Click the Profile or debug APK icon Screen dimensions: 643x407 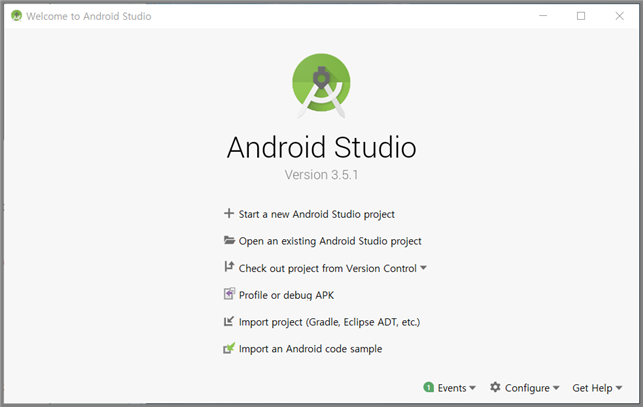coord(229,294)
